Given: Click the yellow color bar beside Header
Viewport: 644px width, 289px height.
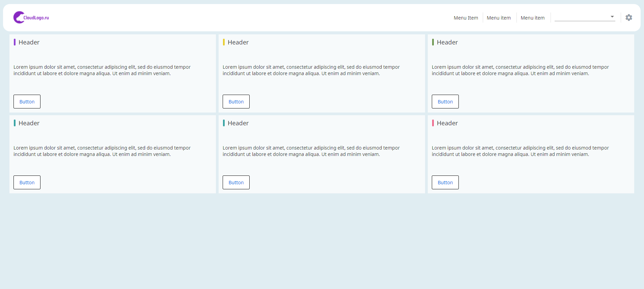Looking at the screenshot, I should point(224,42).
